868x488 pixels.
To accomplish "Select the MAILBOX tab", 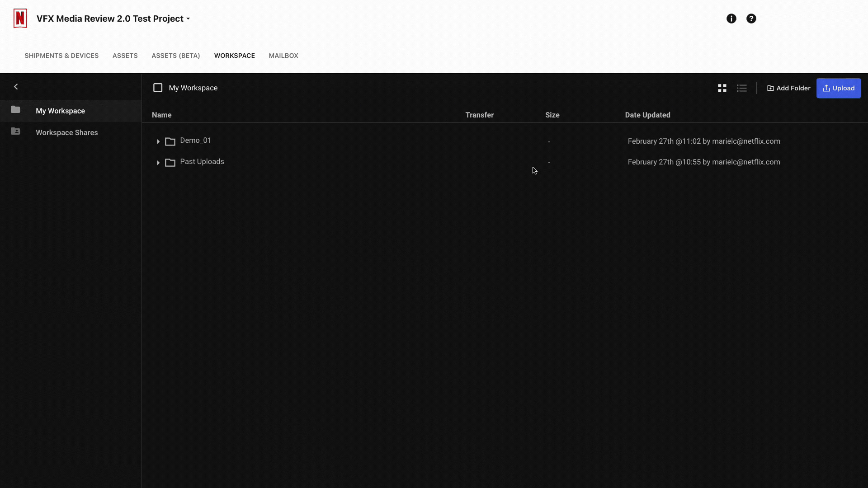I will coord(283,56).
